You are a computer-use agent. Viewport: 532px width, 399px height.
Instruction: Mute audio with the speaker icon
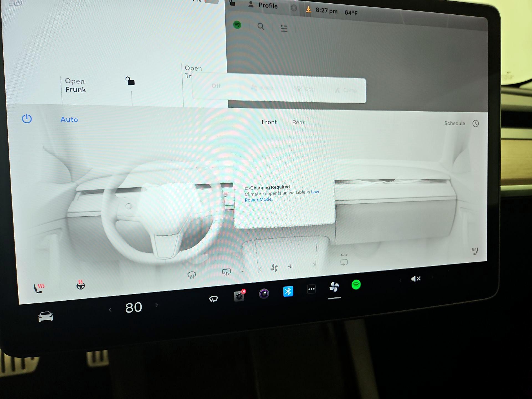416,278
